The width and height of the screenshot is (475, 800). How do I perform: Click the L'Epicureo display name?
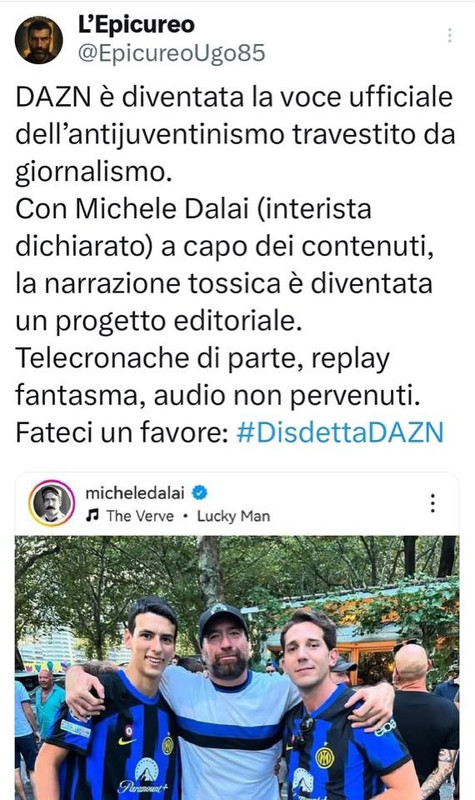click(136, 25)
